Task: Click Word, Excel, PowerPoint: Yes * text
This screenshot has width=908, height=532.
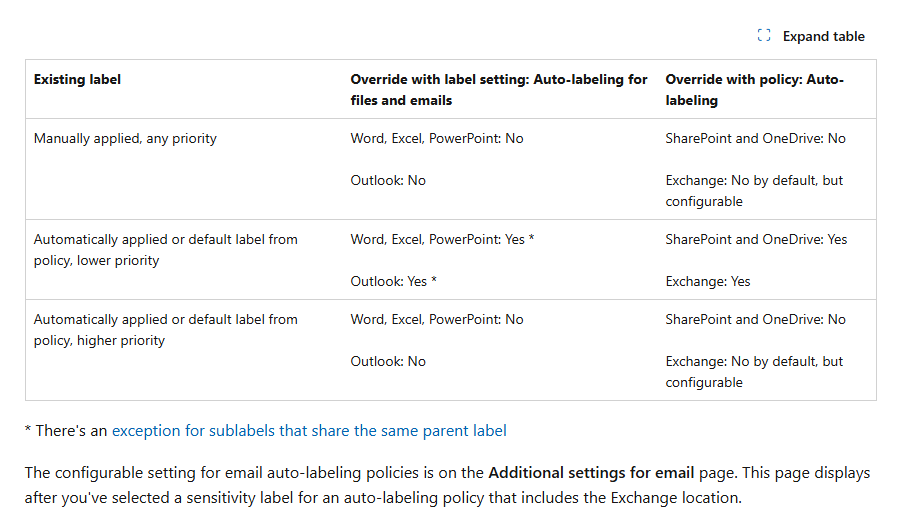Action: pos(442,239)
